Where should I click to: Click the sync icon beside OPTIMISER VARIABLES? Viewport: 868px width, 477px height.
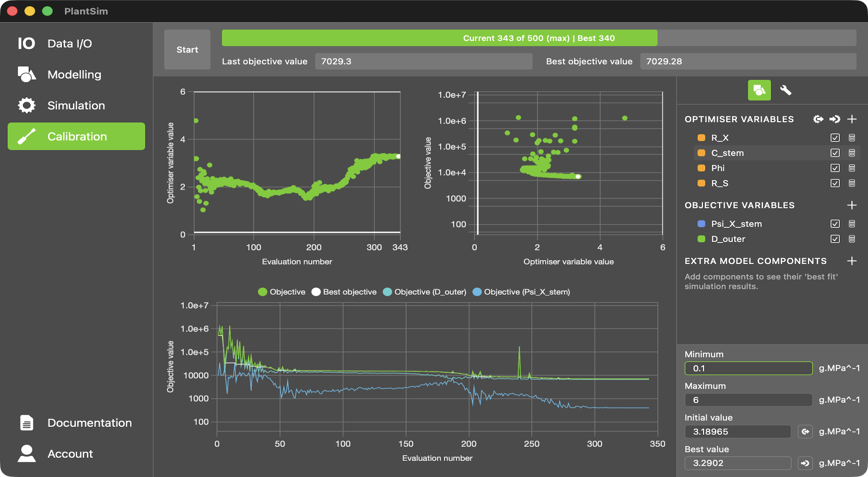[x=818, y=119]
